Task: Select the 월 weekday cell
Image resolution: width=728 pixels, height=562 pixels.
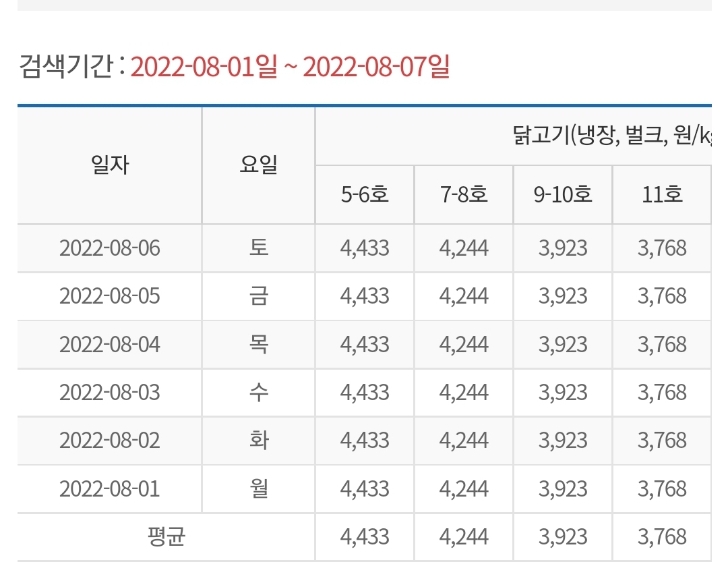Action: tap(258, 488)
